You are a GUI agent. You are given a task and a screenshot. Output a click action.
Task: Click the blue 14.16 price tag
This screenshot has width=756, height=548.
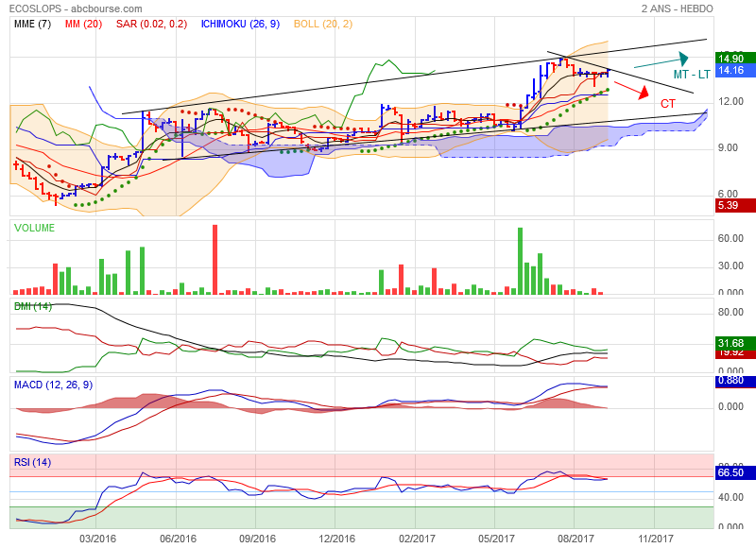[x=735, y=70]
